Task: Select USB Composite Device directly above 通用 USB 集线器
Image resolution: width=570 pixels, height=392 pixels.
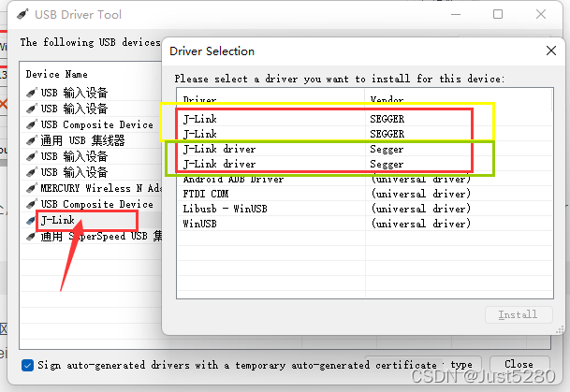Action: pyautogui.click(x=96, y=125)
